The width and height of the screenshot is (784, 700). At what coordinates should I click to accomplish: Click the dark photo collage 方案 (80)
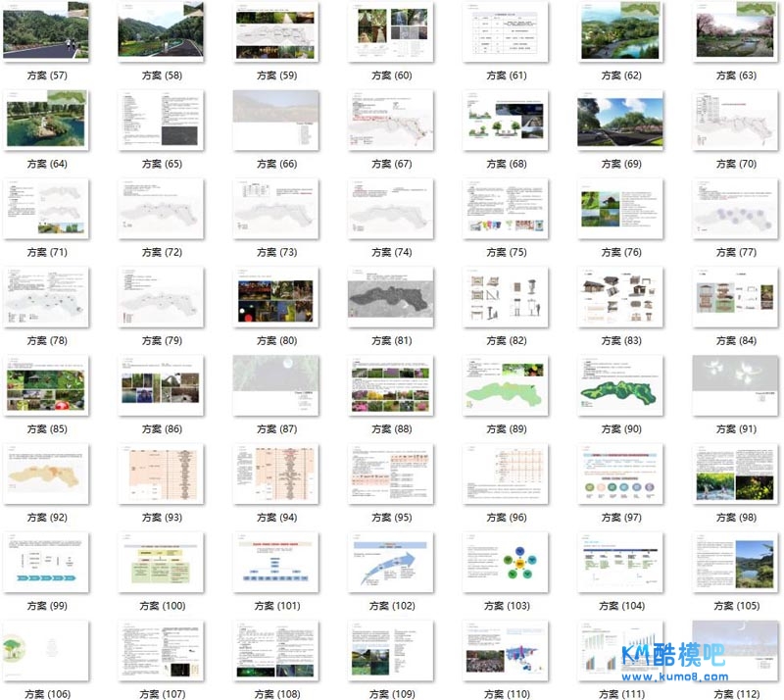[x=274, y=296]
